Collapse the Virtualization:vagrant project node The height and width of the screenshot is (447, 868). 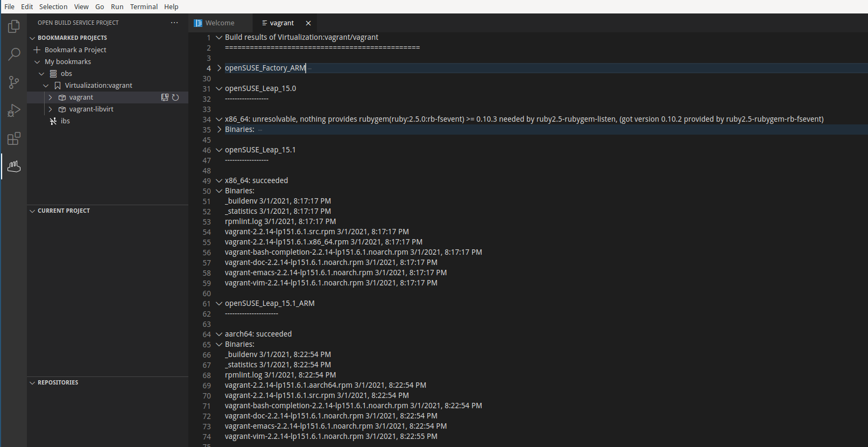pos(46,86)
